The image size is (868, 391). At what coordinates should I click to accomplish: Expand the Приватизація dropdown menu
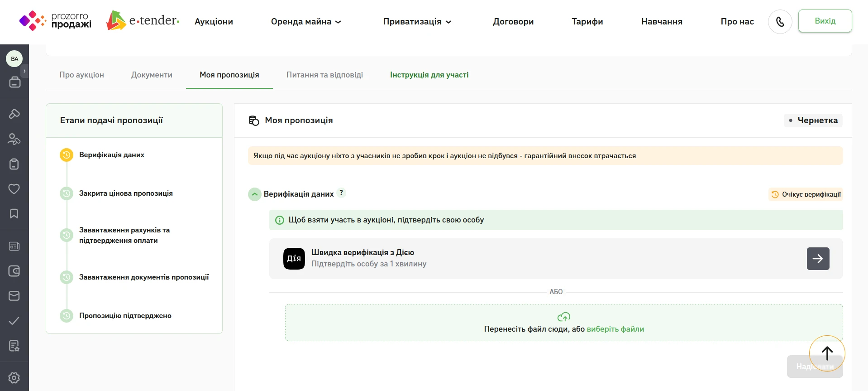tap(417, 22)
